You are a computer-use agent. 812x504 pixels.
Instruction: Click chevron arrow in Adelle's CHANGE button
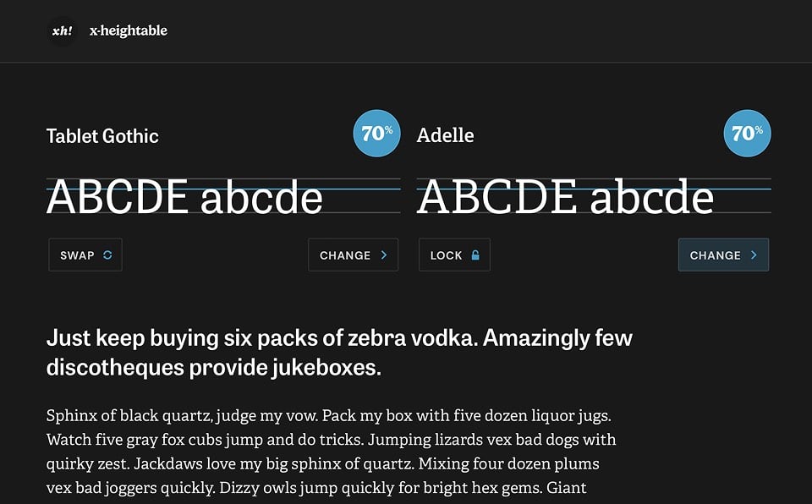point(754,255)
